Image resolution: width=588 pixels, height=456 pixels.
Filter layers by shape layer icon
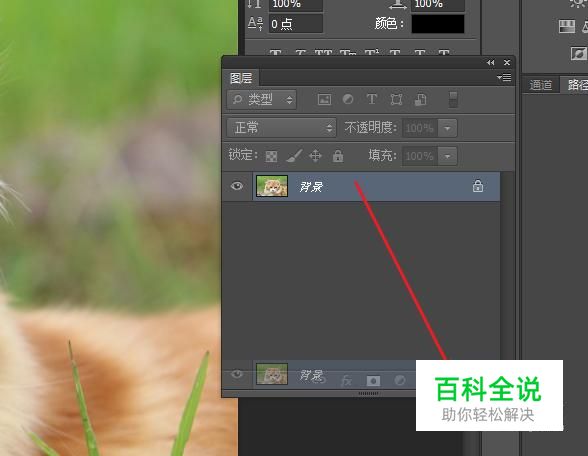tap(396, 100)
